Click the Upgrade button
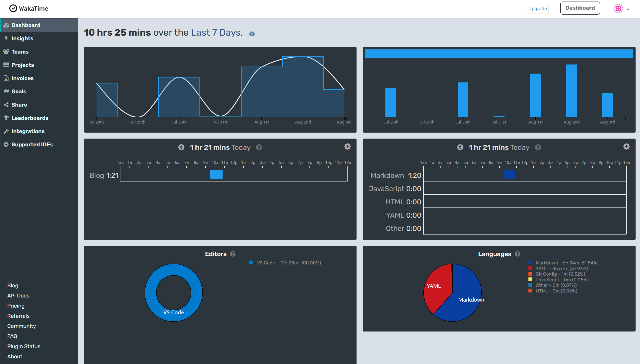The height and width of the screenshot is (364, 640). [537, 9]
